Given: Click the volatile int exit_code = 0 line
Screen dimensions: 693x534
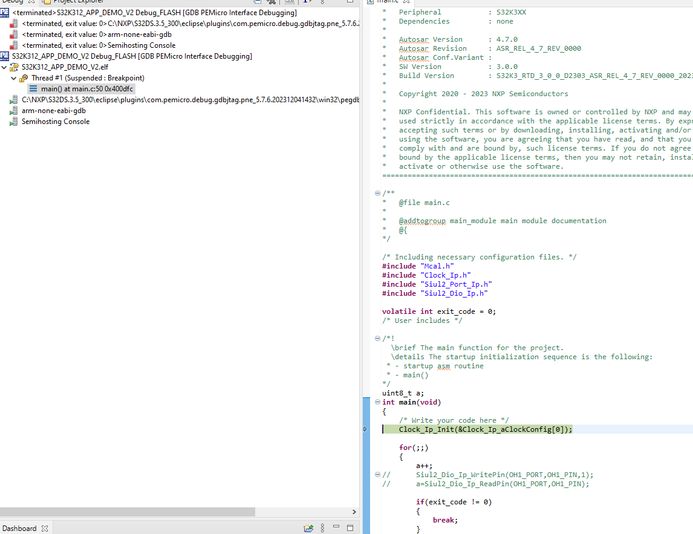Looking at the screenshot, I should [x=439, y=311].
